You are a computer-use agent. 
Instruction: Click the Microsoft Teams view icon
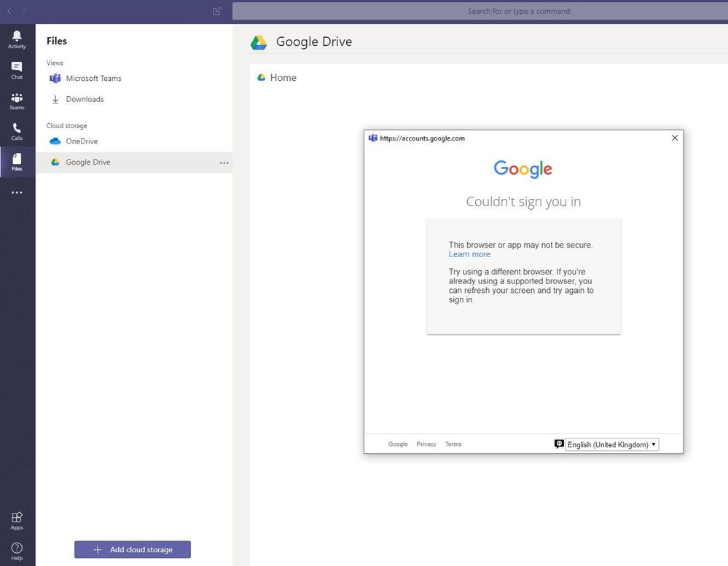(x=55, y=79)
